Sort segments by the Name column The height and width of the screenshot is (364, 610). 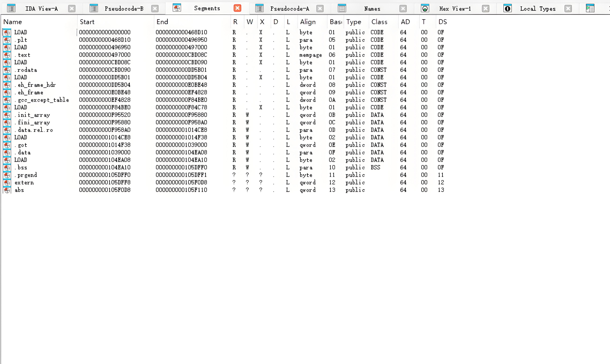[39, 22]
